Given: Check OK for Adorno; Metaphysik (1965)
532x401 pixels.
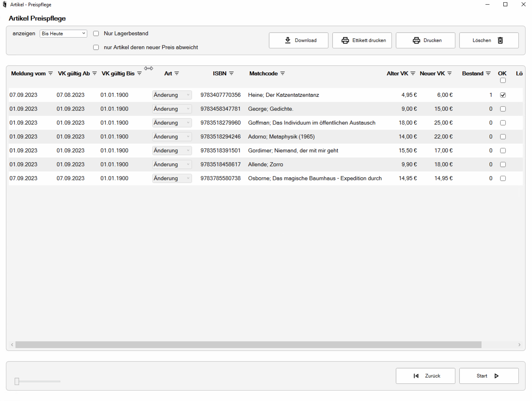Looking at the screenshot, I should tap(503, 137).
